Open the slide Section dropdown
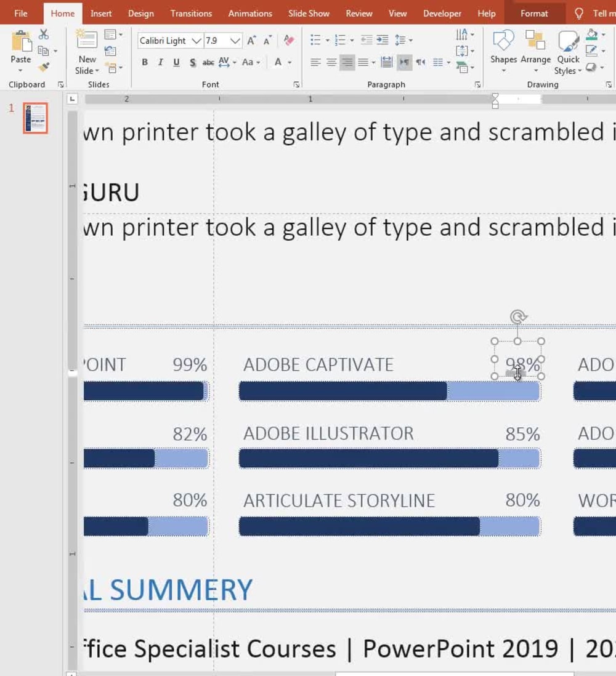Screen dimensions: 616x676 coord(115,68)
